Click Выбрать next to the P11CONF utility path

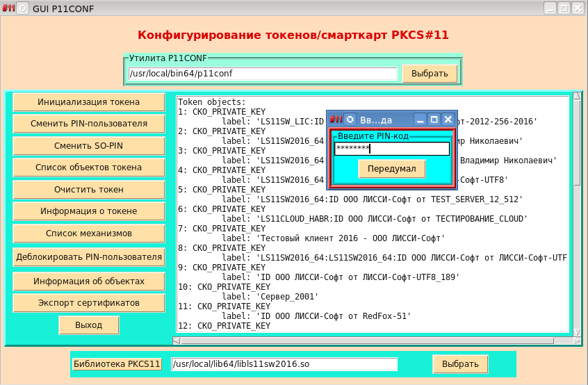(430, 74)
